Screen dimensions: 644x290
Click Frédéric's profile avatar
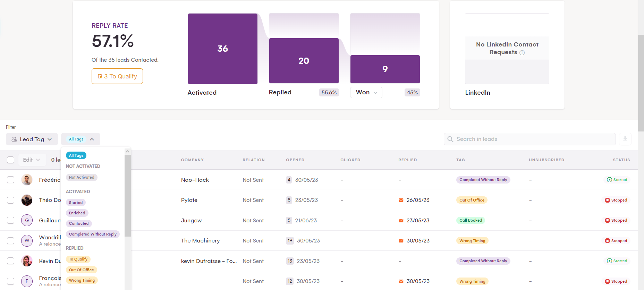point(27,180)
